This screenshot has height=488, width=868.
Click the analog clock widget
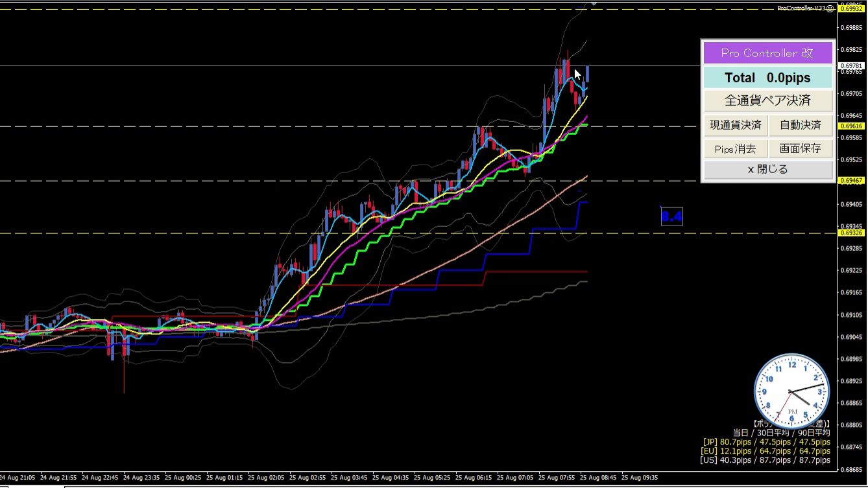(x=791, y=391)
